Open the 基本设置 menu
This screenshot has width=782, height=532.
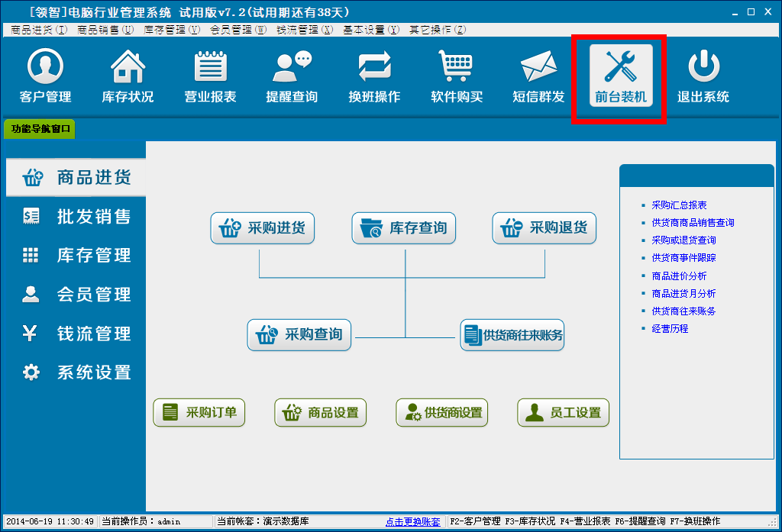click(x=370, y=30)
